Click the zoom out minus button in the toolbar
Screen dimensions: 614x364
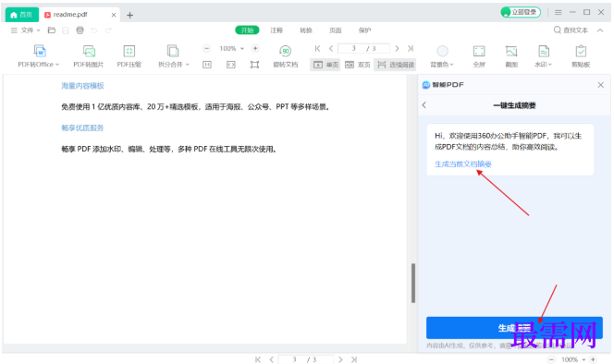coord(207,48)
